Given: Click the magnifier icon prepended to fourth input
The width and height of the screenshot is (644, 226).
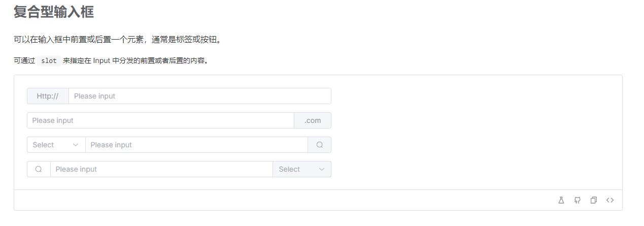Looking at the screenshot, I should click(x=39, y=169).
